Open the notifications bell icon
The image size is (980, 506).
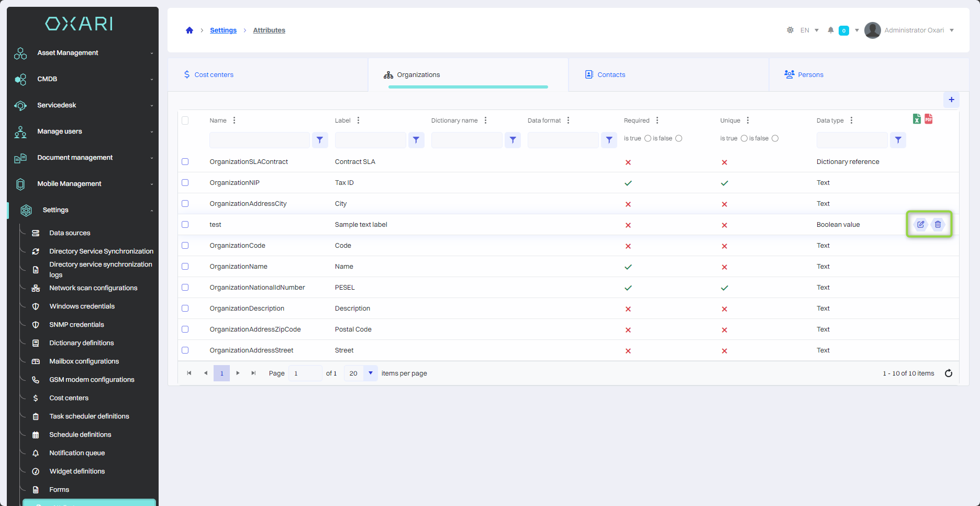[x=830, y=30]
